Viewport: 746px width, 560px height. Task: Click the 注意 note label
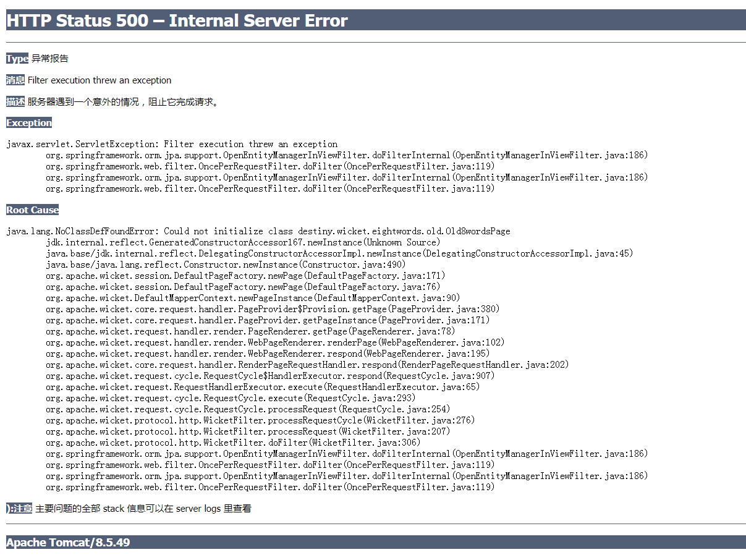point(20,509)
